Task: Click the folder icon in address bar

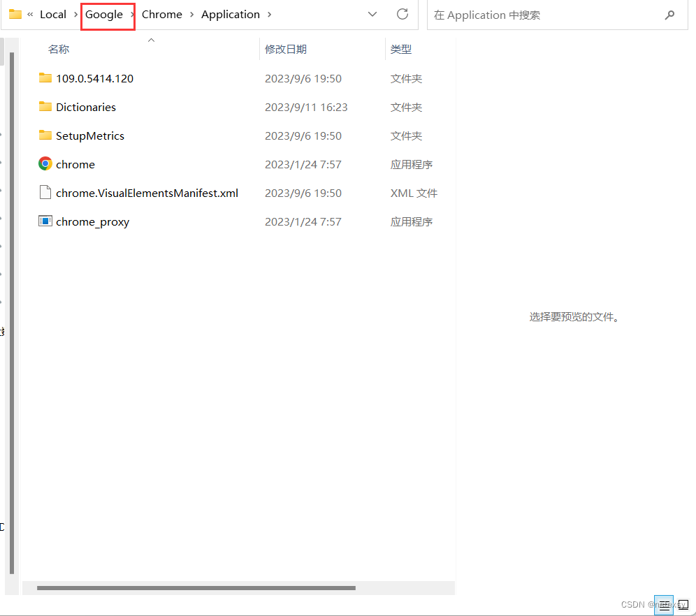Action: pyautogui.click(x=15, y=14)
